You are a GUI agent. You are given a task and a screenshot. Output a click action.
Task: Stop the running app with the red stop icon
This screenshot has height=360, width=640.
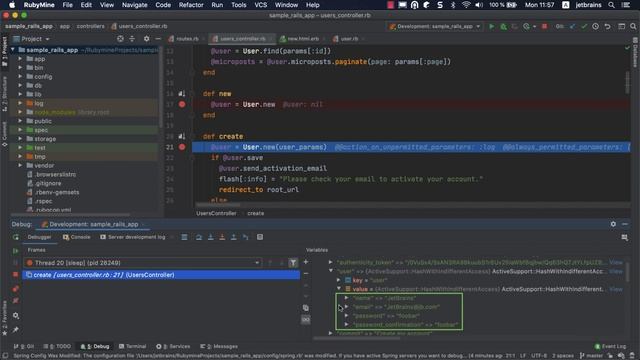[544, 27]
